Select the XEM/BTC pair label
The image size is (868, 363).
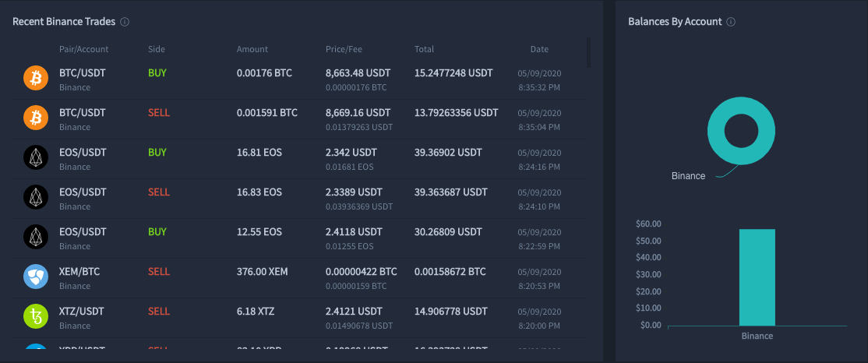(x=79, y=272)
